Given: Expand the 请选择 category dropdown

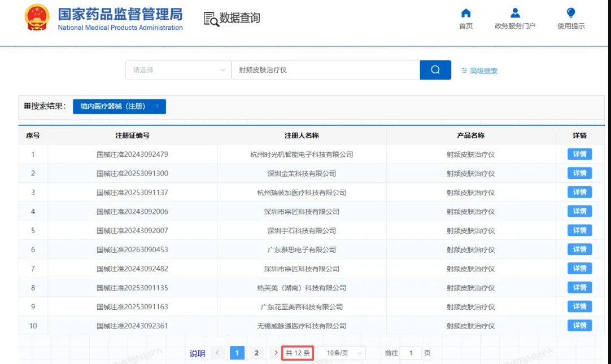Looking at the screenshot, I should point(178,70).
